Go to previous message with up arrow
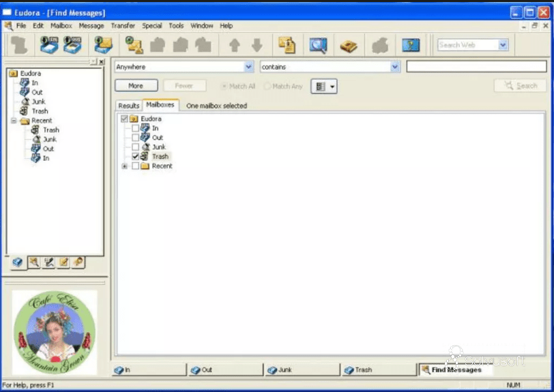The image size is (554, 392). click(235, 46)
